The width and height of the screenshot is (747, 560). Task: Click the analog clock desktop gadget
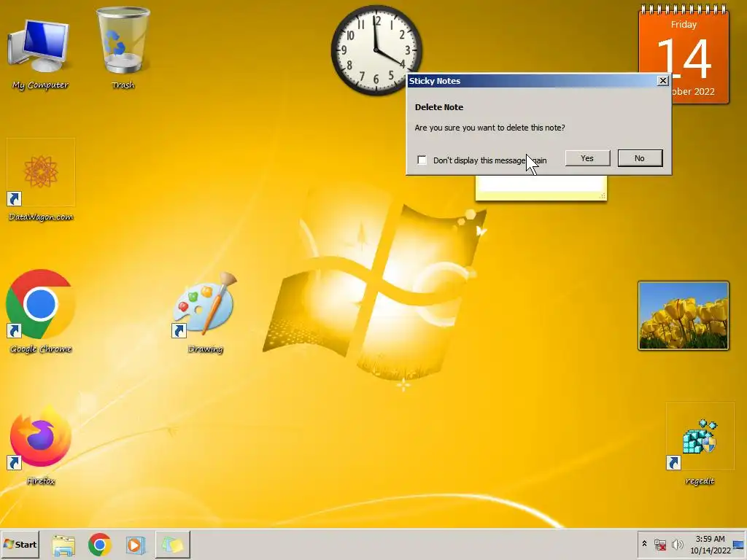coord(376,50)
